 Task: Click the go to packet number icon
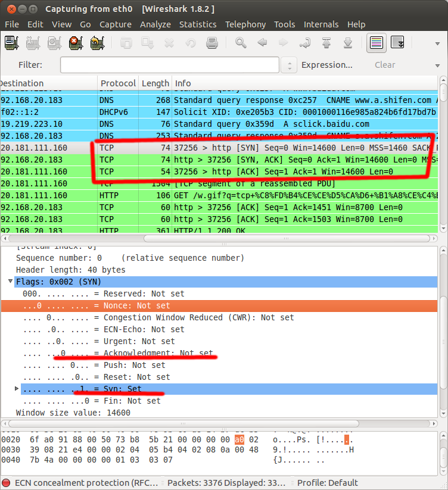(305, 43)
